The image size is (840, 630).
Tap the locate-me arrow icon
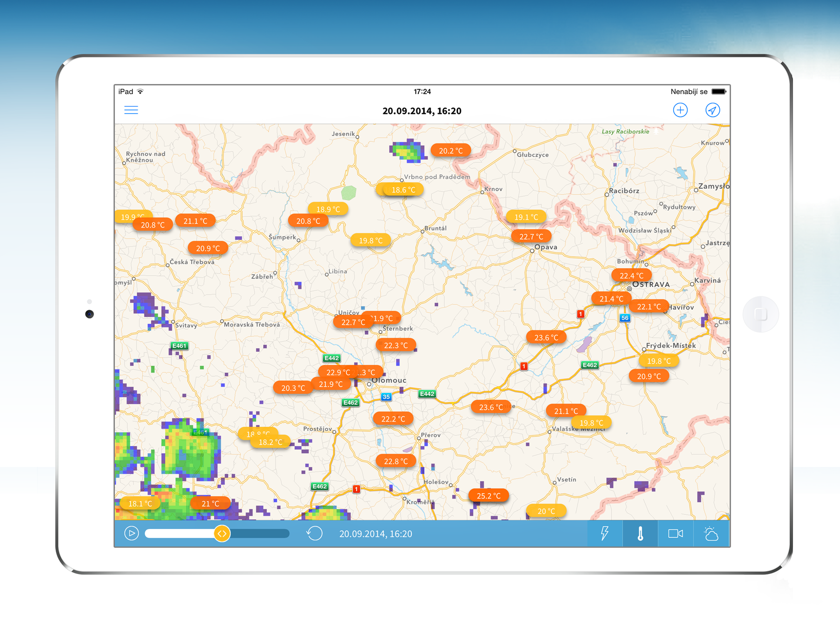(x=712, y=110)
